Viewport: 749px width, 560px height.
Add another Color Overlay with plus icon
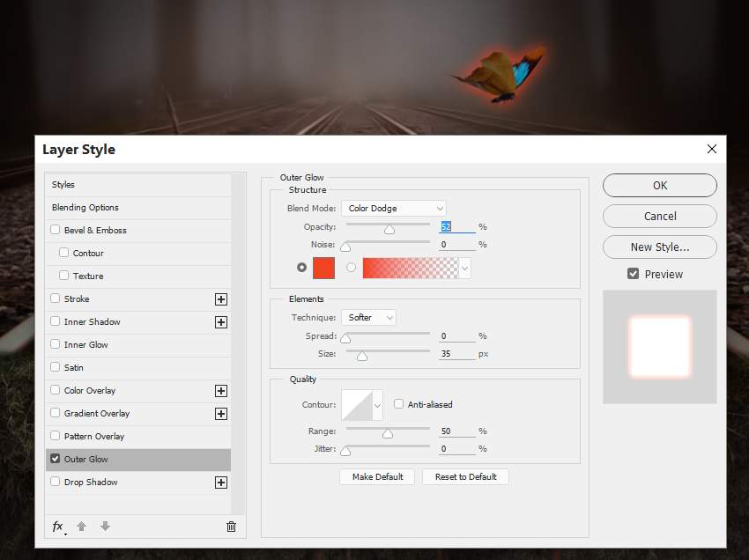coord(221,391)
